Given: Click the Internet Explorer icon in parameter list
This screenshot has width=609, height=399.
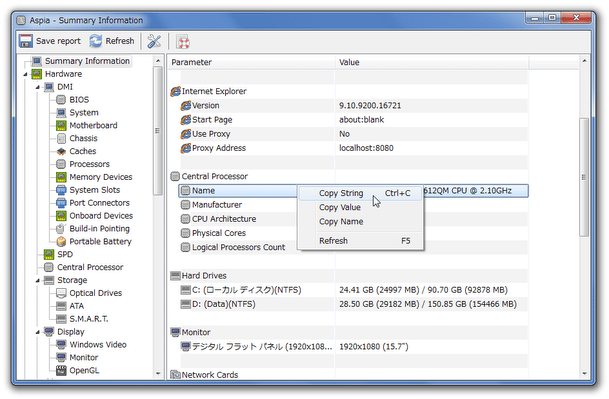Looking at the screenshot, I should tap(176, 91).
